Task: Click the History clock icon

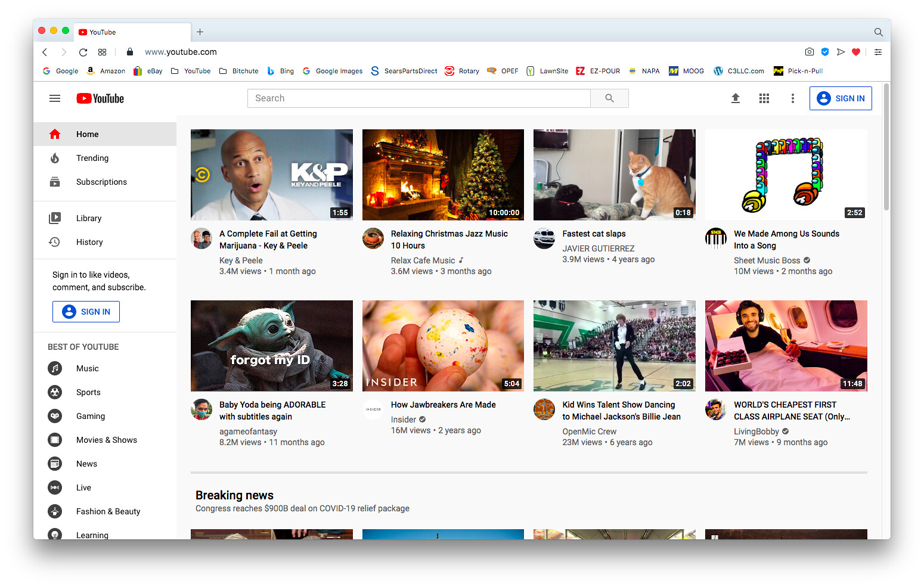Action: point(55,242)
